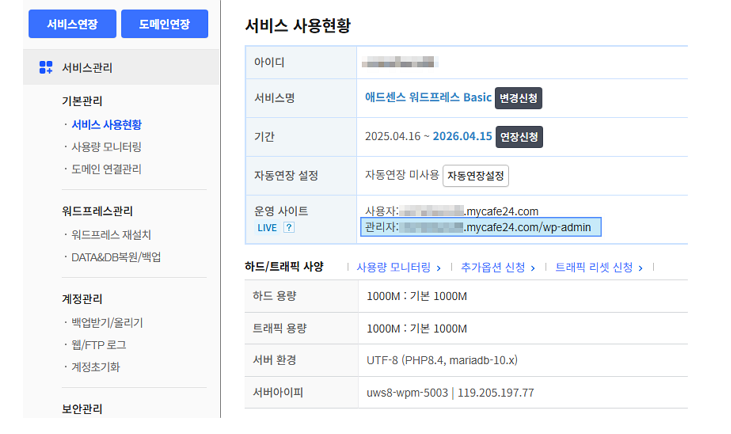
Task: Click the 자동연장 설정 row label
Action: tap(286, 175)
